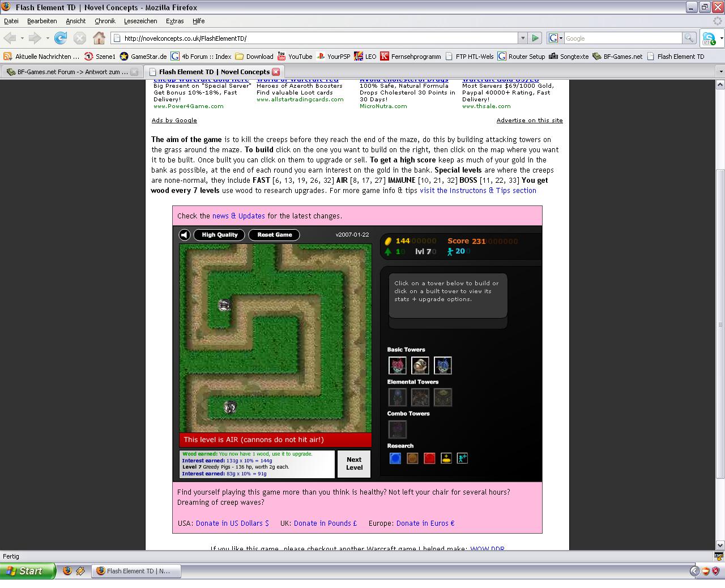
Task: Open the Bearbeiten menu
Action: (x=42, y=21)
